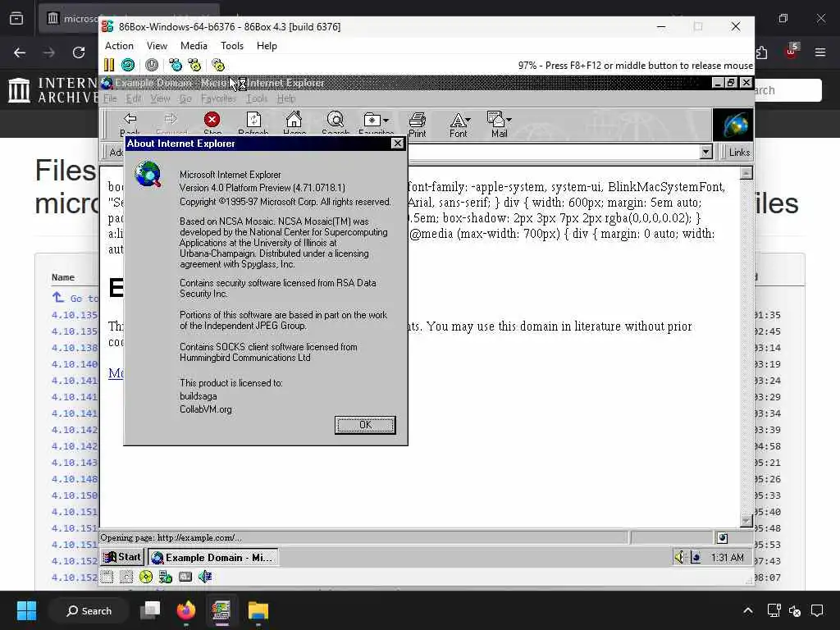Click the 86Box floppy disk status icon
Image resolution: width=840 pixels, height=630 pixels.
107,577
